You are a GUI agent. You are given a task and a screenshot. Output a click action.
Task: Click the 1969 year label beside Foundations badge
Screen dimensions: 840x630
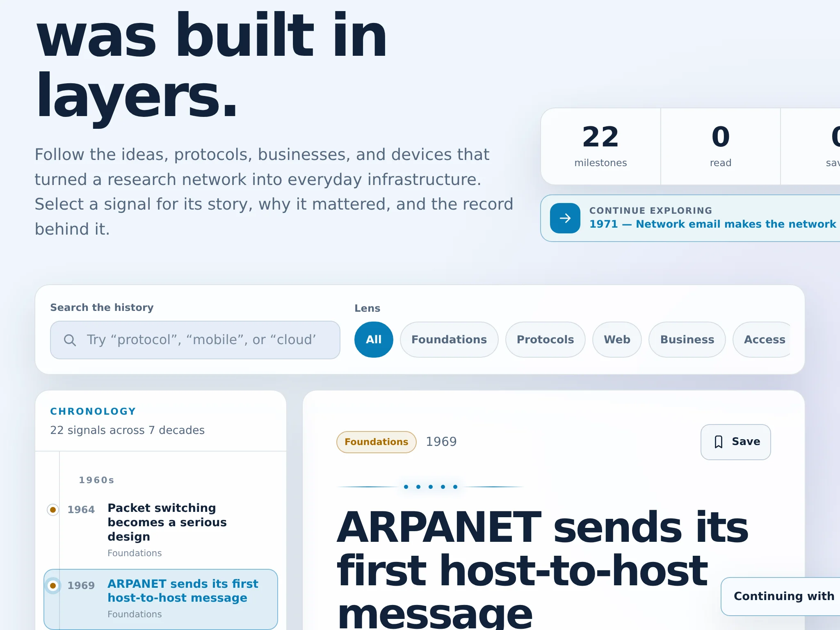point(441,442)
